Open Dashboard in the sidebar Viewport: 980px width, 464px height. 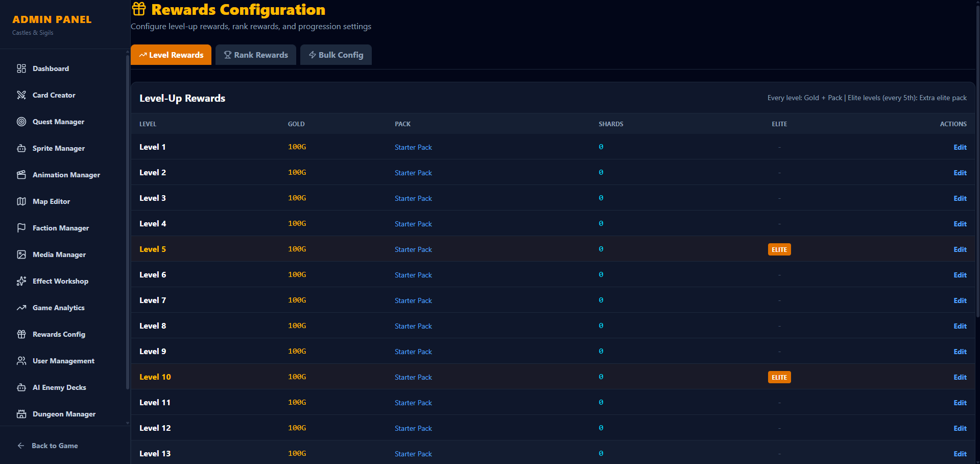[63, 68]
